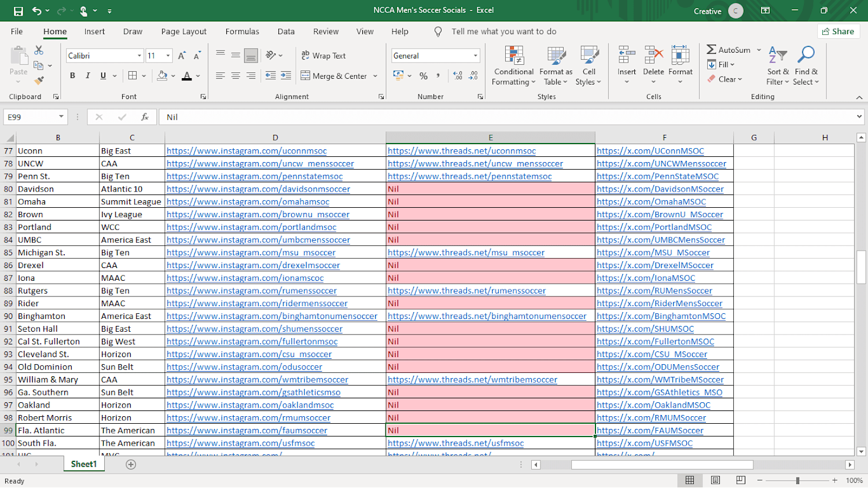Toggle Bottom Align
This screenshot has height=488, width=868.
tap(251, 56)
